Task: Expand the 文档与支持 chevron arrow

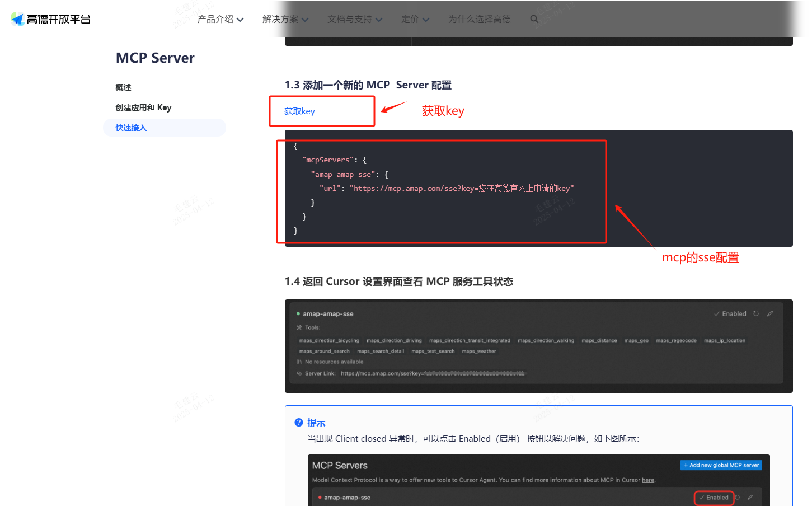Action: click(379, 20)
